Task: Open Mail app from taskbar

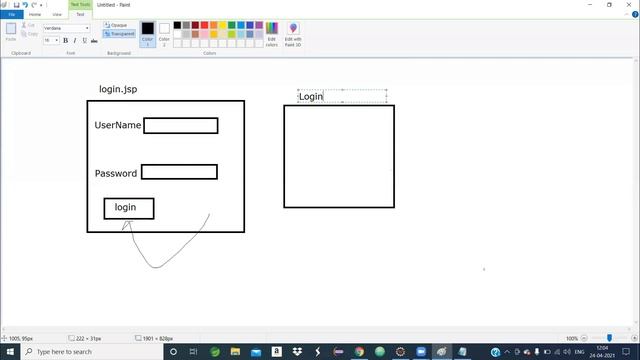Action: [256, 351]
